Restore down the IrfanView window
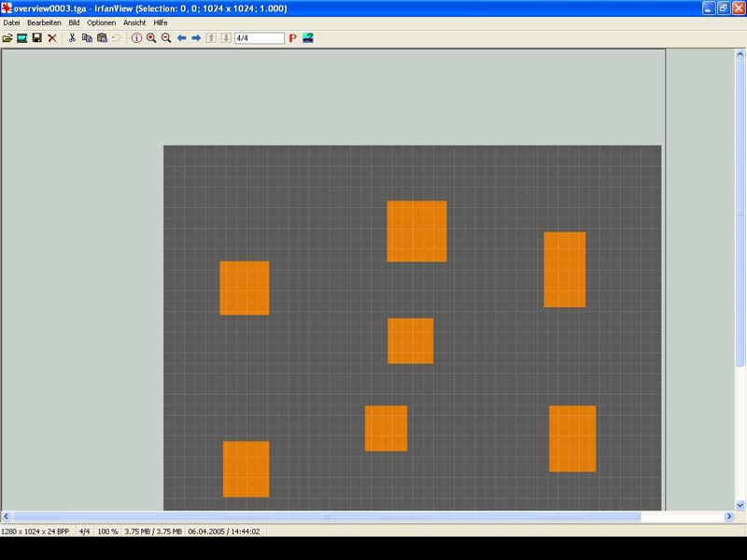The width and height of the screenshot is (747, 560). pos(723,8)
